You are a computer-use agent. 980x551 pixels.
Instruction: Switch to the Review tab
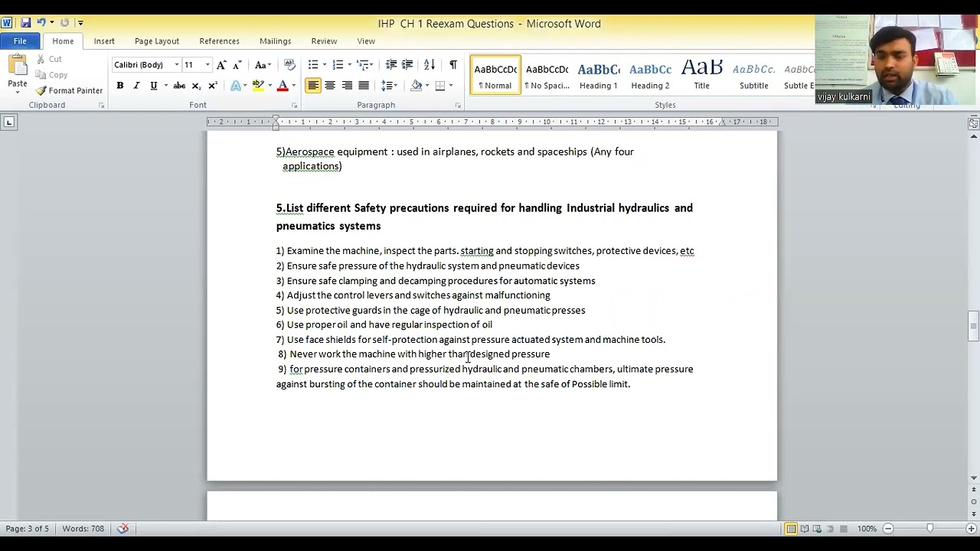(x=324, y=41)
